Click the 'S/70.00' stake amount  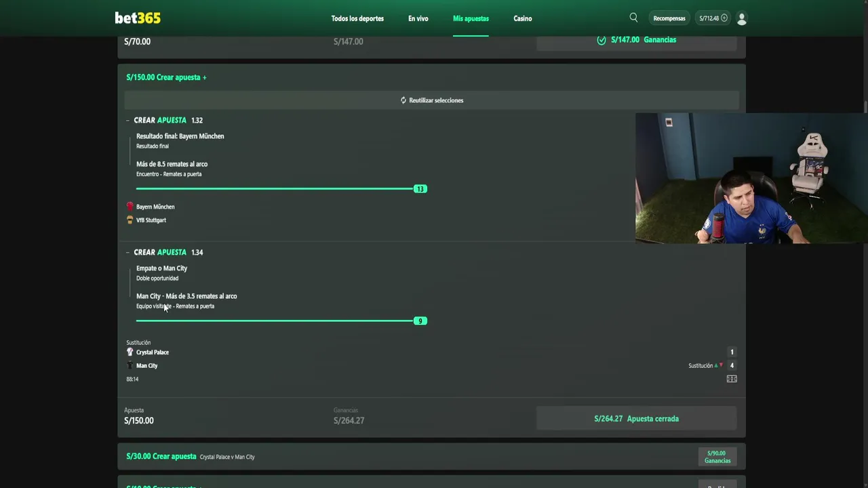[137, 42]
